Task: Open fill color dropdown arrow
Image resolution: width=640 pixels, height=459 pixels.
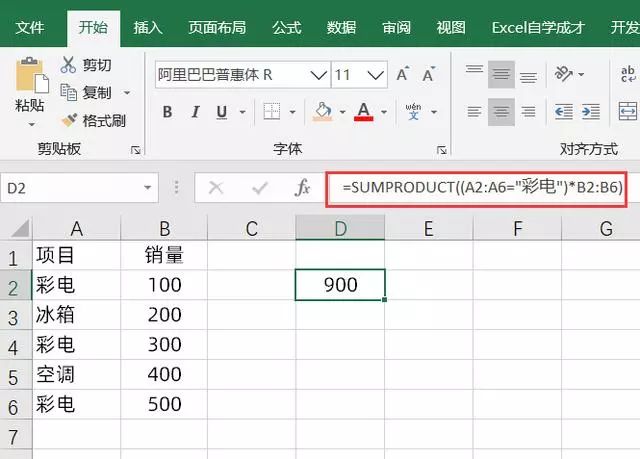Action: (x=342, y=112)
